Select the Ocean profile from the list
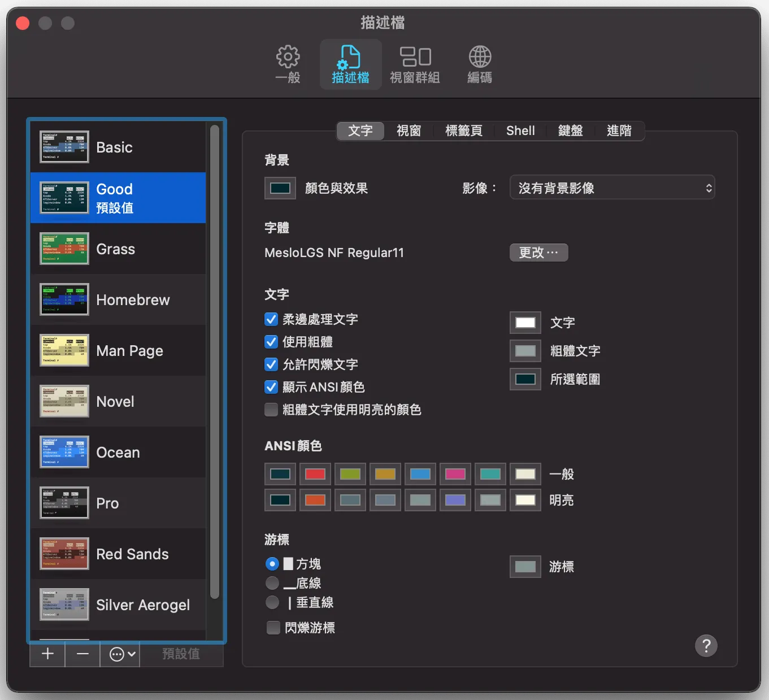This screenshot has width=769, height=700. (x=118, y=452)
